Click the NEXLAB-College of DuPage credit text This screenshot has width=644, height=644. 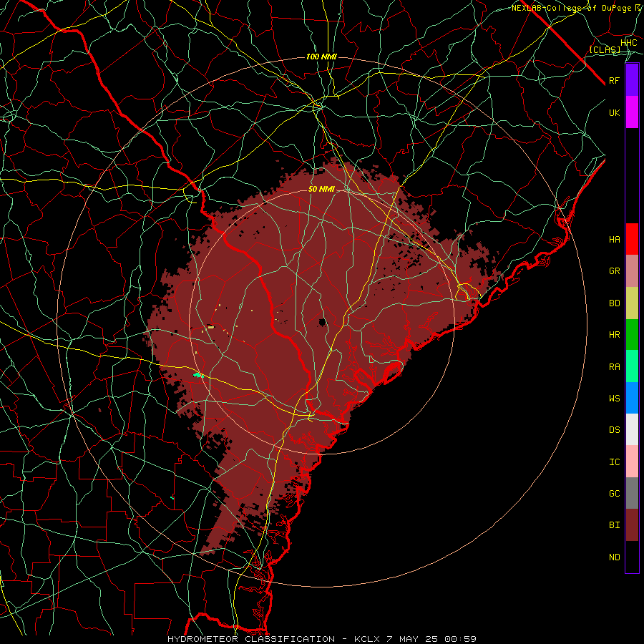coord(571,8)
